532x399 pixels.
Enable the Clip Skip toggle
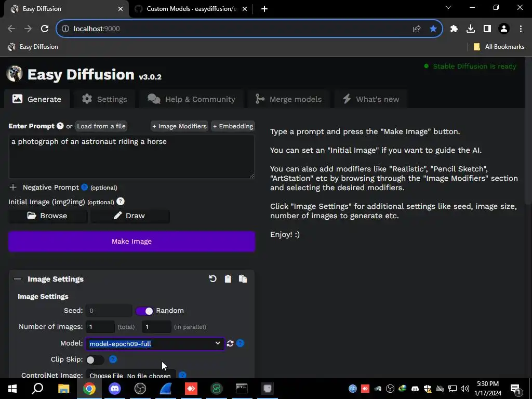pos(95,360)
